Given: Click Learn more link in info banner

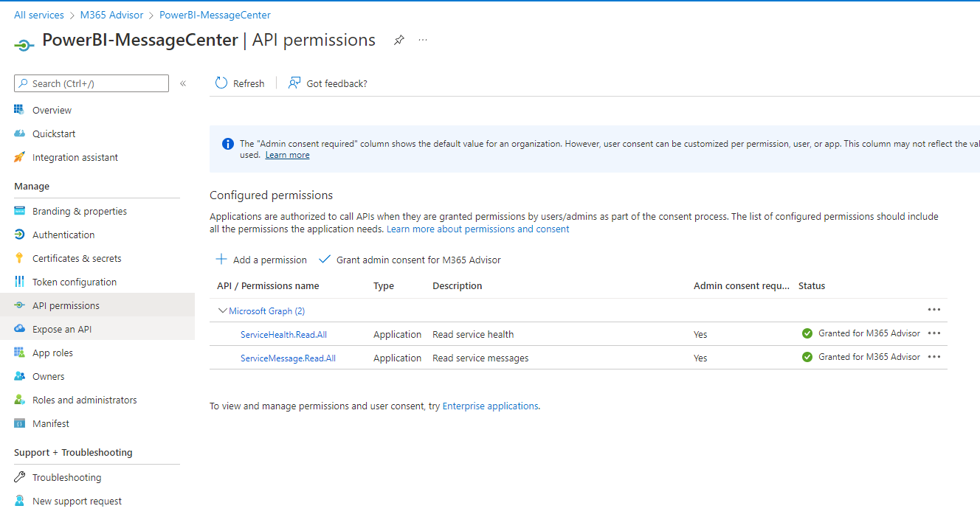Looking at the screenshot, I should (287, 155).
